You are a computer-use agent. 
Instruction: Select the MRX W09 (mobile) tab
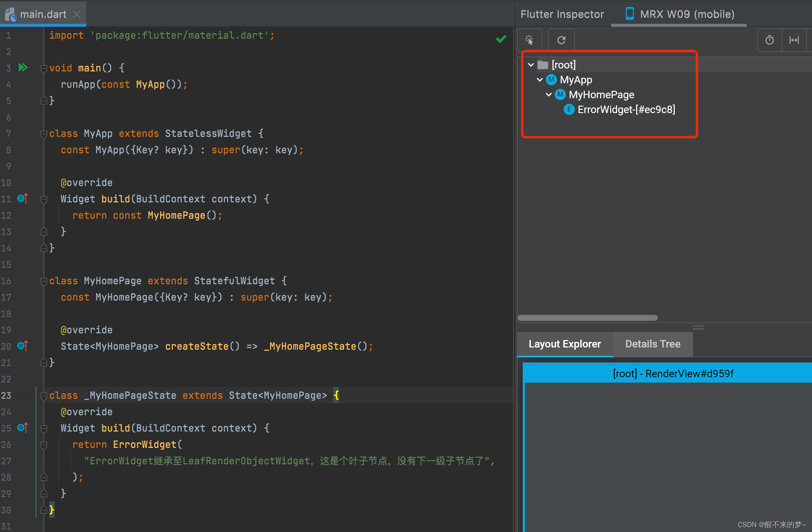coord(679,14)
